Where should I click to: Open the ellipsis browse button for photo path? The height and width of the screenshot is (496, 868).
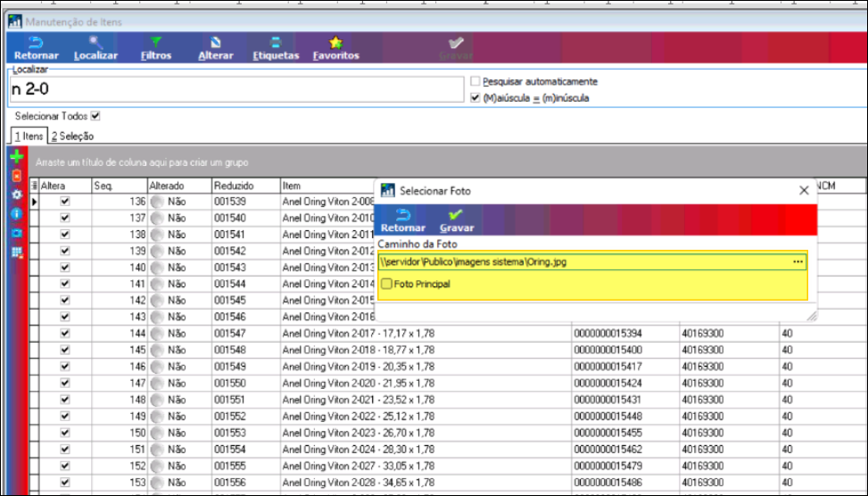(798, 261)
